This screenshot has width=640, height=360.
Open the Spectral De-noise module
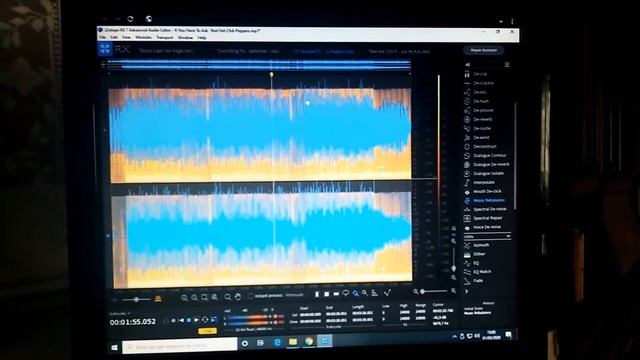click(489, 209)
